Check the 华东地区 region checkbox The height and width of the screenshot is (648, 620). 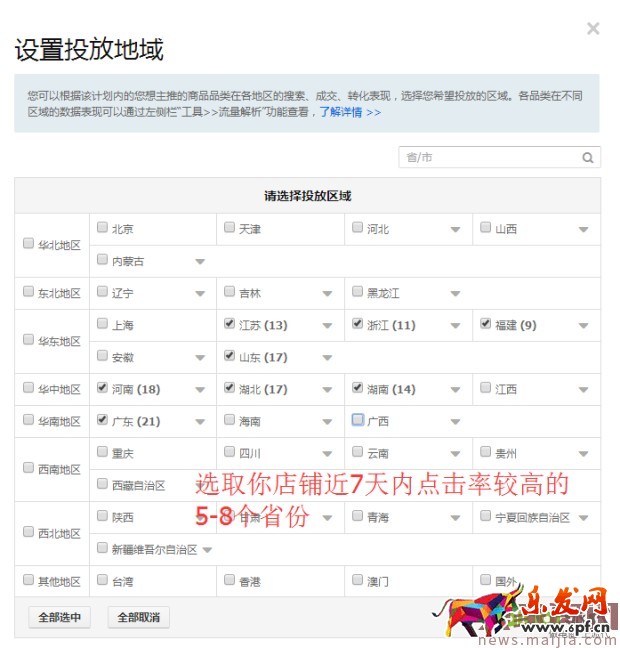point(28,339)
